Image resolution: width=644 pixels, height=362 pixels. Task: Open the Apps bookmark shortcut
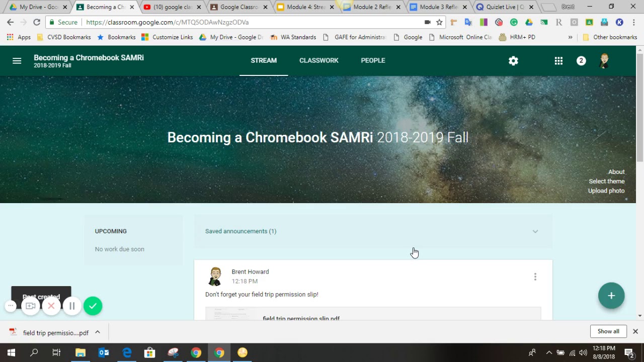[x=19, y=37]
